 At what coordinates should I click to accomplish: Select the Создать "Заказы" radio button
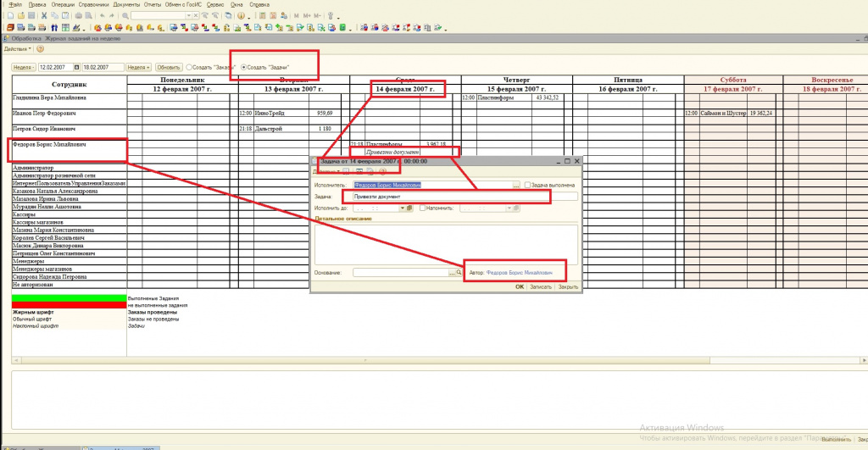tap(189, 67)
